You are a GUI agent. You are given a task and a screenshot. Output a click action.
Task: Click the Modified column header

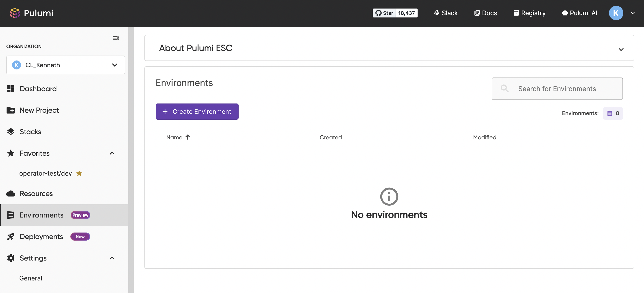tap(485, 137)
